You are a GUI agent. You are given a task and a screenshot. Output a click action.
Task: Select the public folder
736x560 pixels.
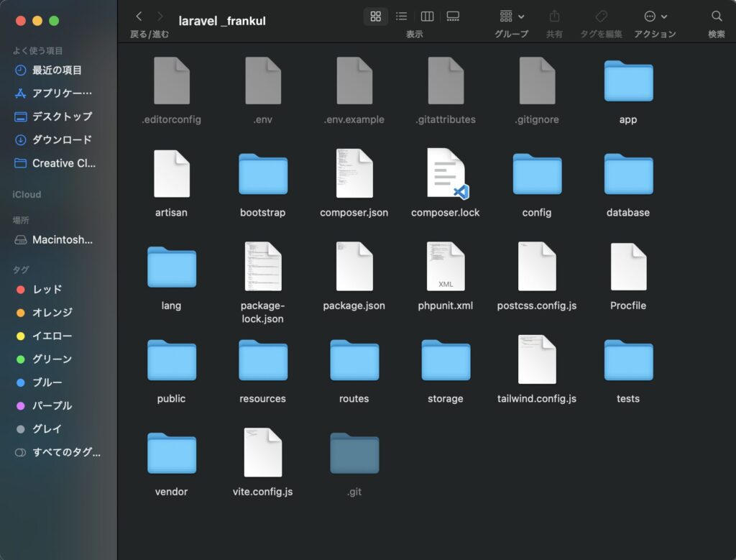pyautogui.click(x=171, y=359)
